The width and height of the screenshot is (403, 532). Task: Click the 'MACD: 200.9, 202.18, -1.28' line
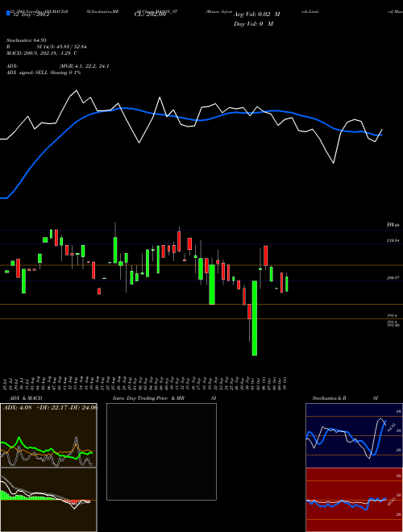pos(42,53)
